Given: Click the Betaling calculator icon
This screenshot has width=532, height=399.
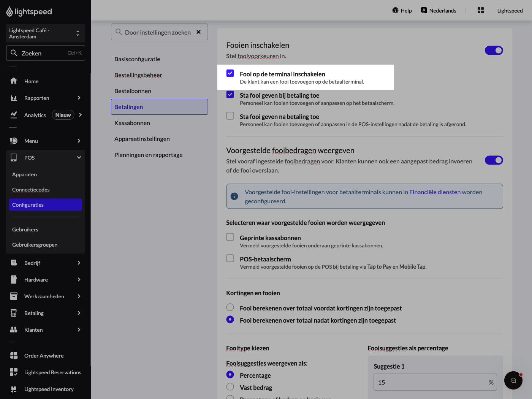Looking at the screenshot, I should (x=14, y=313).
